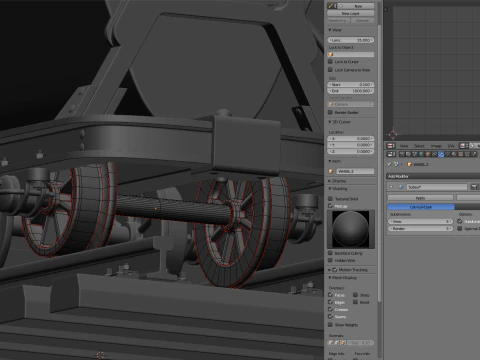
Task: Toggle the Seams overlay checkbox
Action: [x=330, y=316]
